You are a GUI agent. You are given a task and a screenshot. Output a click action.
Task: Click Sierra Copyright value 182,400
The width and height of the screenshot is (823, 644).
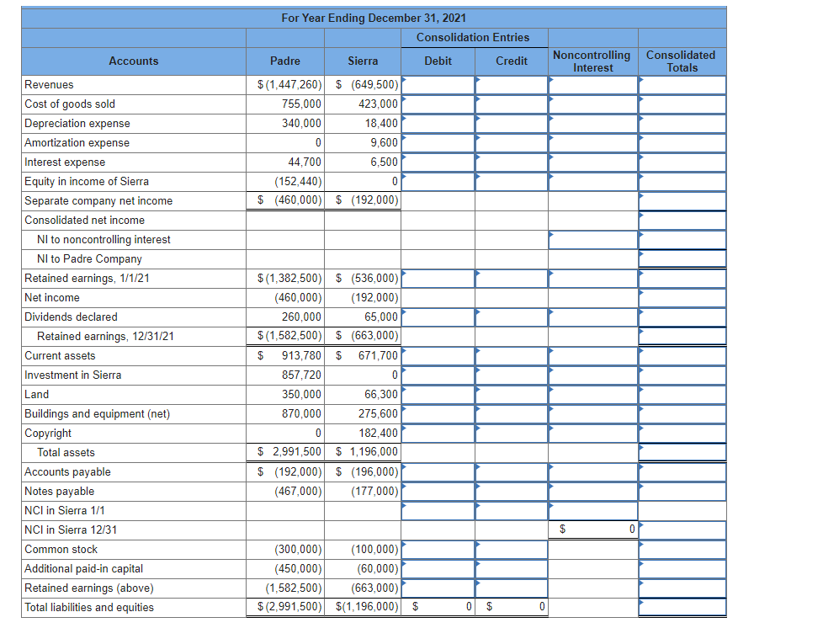coord(378,434)
